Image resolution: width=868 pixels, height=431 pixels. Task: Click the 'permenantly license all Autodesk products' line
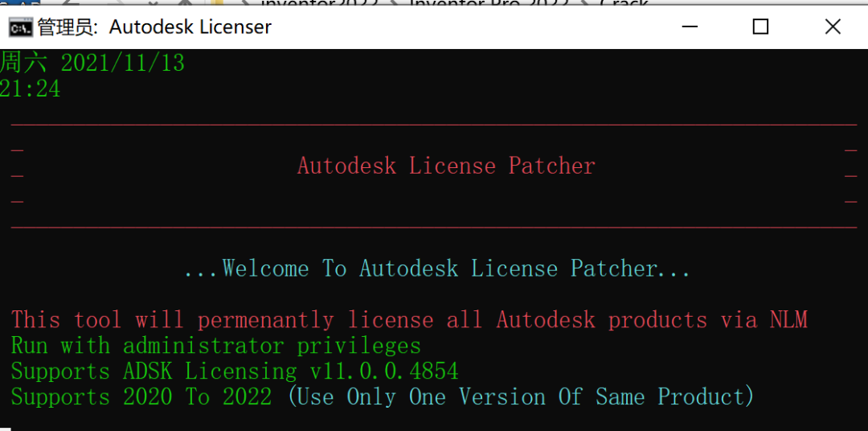click(409, 320)
